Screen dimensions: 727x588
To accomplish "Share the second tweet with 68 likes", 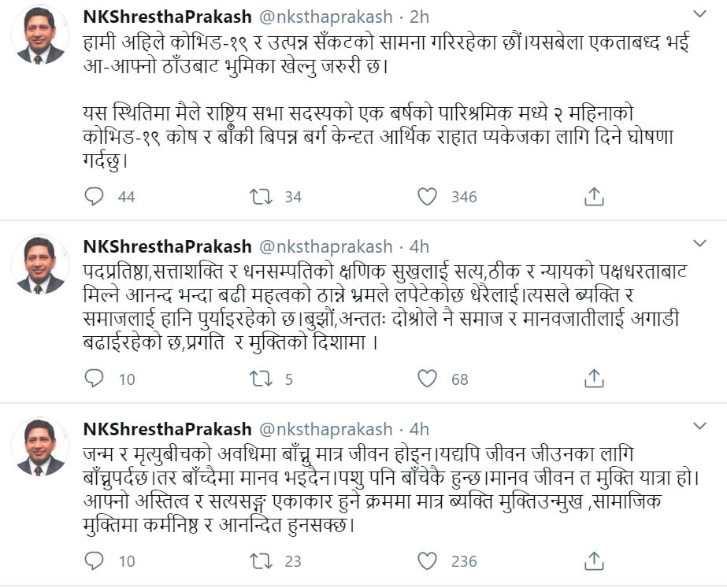I will 594,379.
